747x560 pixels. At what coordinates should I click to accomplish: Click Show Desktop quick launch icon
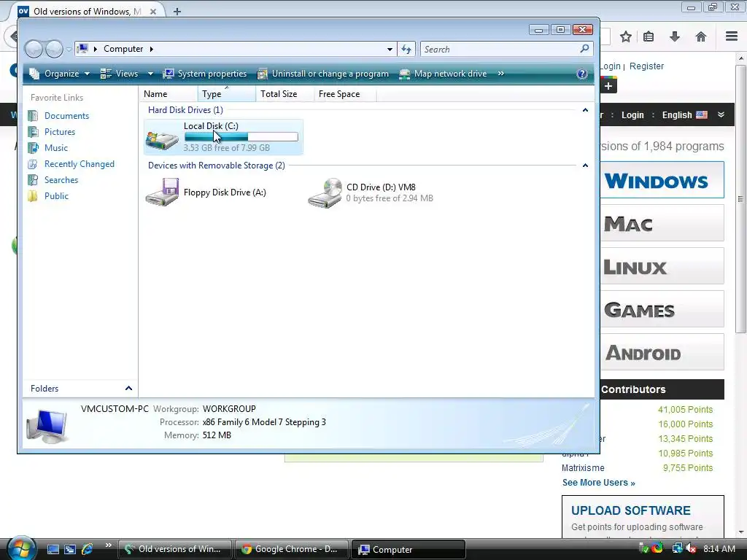[x=53, y=549]
